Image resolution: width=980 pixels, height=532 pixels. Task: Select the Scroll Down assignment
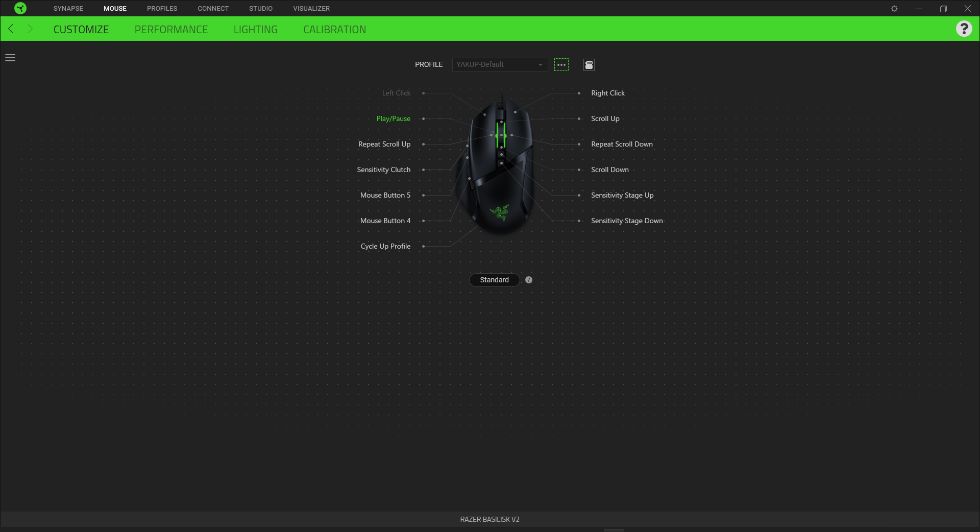pos(610,170)
